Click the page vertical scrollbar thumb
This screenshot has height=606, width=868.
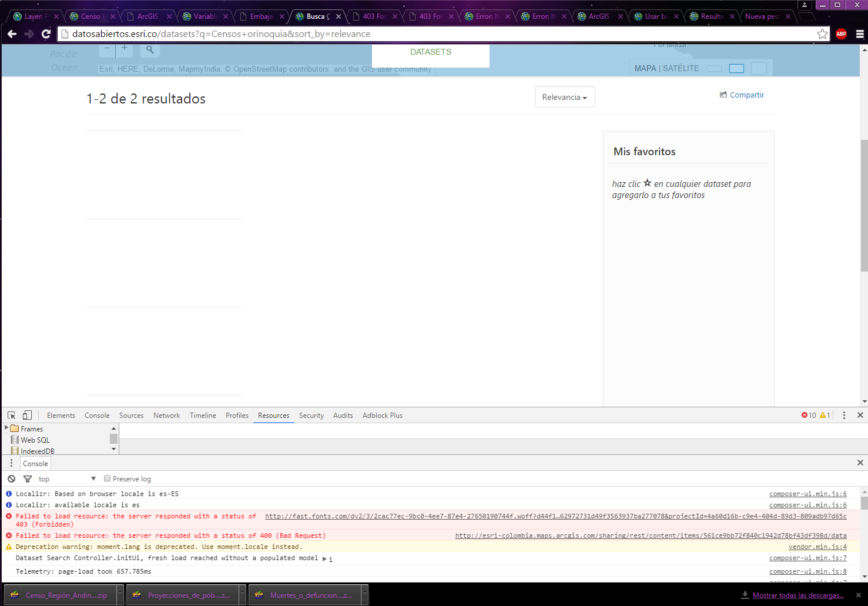tap(864, 205)
